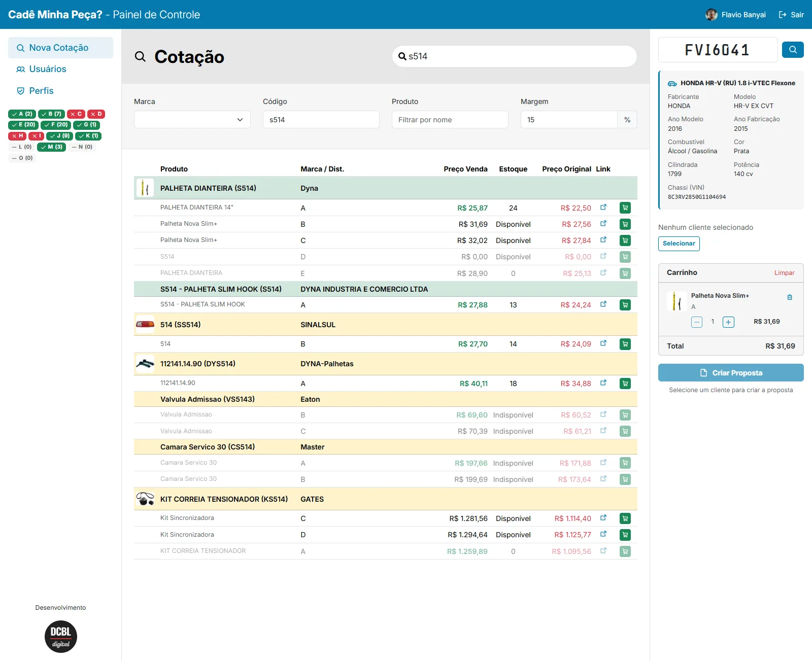Add S514 - PALHETA SLIM HOOK to cart

coord(625,305)
